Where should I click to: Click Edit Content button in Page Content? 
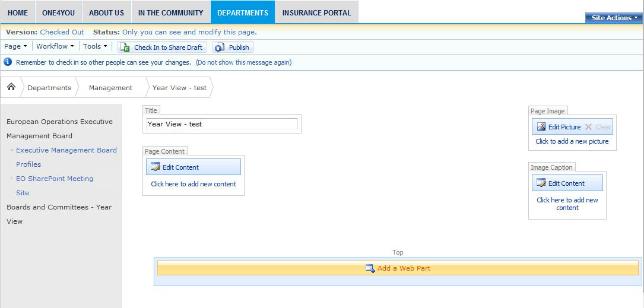193,167
